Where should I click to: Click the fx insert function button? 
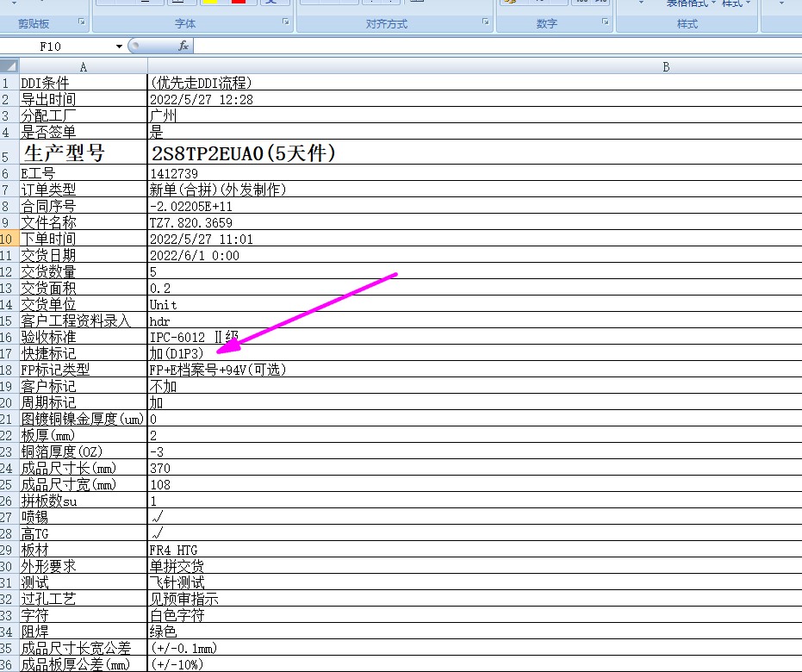coord(183,46)
